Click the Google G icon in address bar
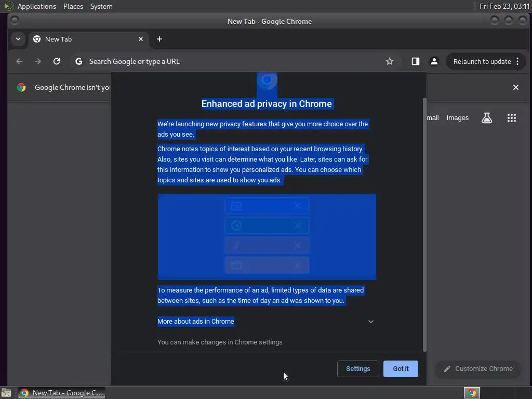The image size is (532, 399). click(x=79, y=61)
